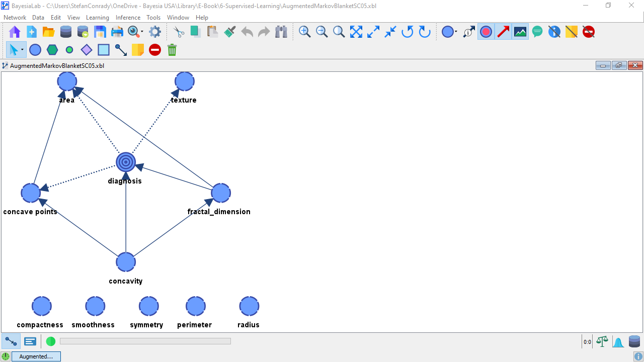Copy with the green copy icon
Image resolution: width=644 pixels, height=362 pixels.
pos(196,32)
